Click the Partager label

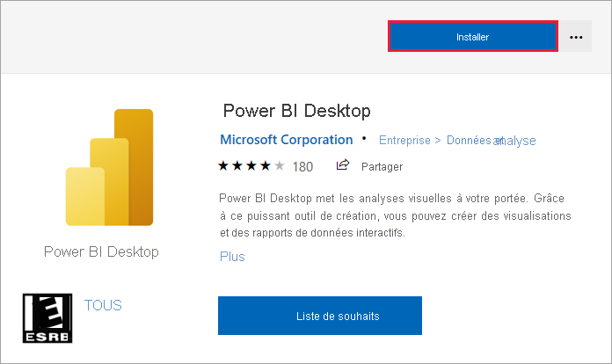(x=382, y=167)
